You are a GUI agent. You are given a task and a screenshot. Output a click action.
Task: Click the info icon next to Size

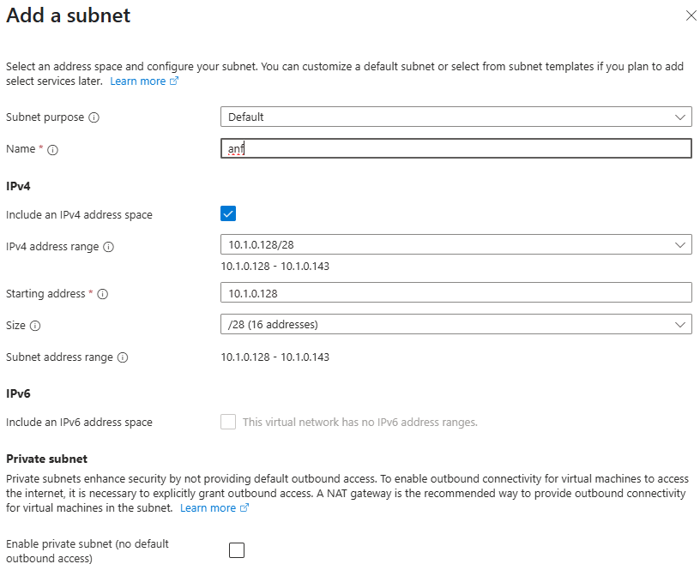point(35,326)
